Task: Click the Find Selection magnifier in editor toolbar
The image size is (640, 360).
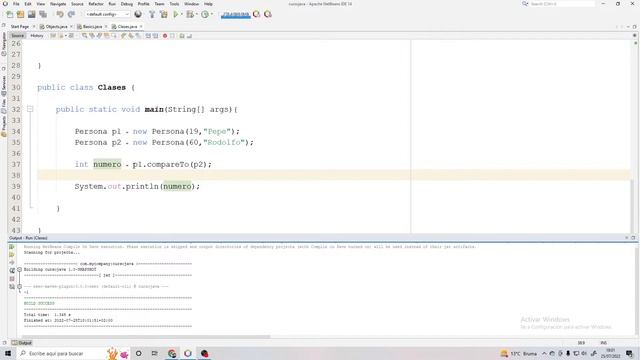Action: point(84,36)
